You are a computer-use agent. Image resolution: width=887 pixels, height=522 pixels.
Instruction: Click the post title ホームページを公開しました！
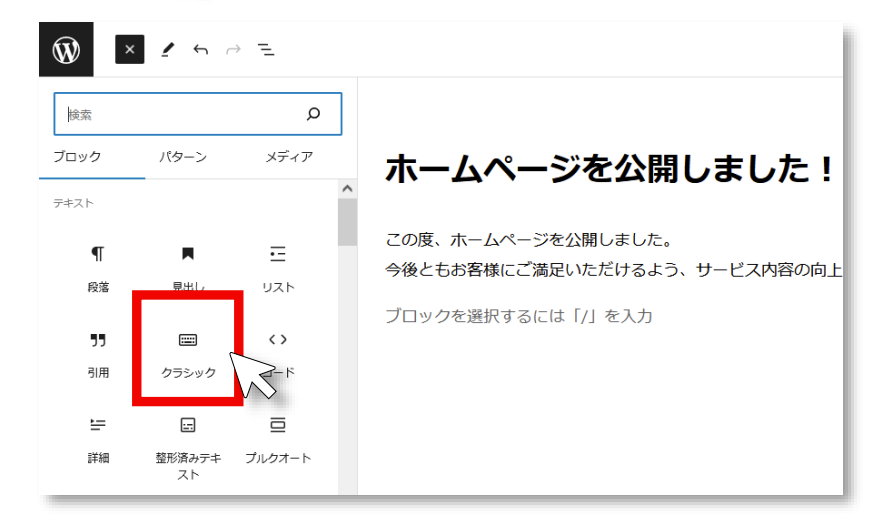point(608,170)
